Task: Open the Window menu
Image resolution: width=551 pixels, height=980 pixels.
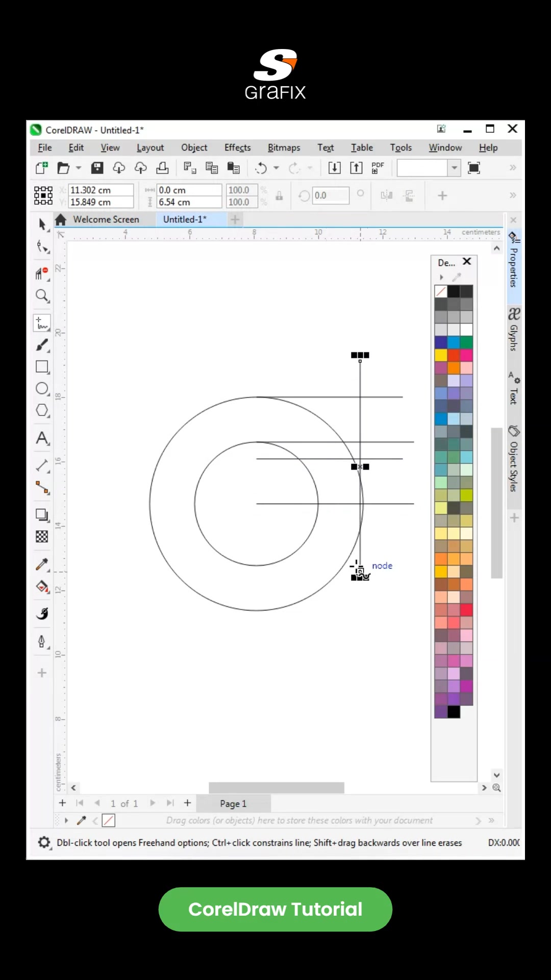Action: 445,148
